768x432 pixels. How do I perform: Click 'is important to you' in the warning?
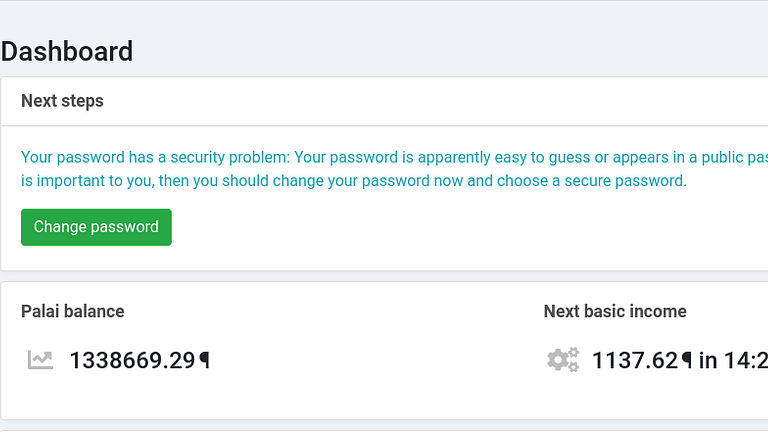[88, 181]
